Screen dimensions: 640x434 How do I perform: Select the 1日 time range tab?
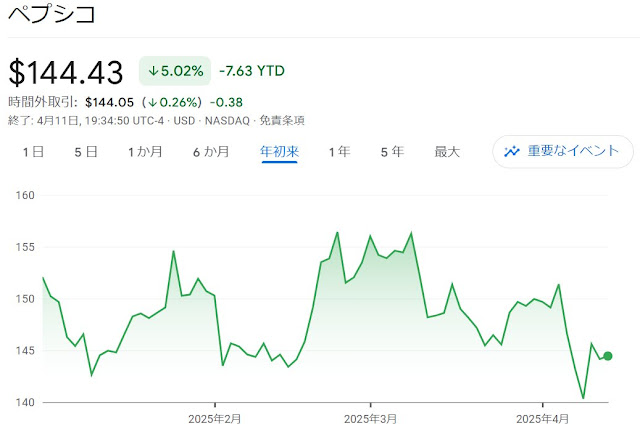tap(33, 152)
